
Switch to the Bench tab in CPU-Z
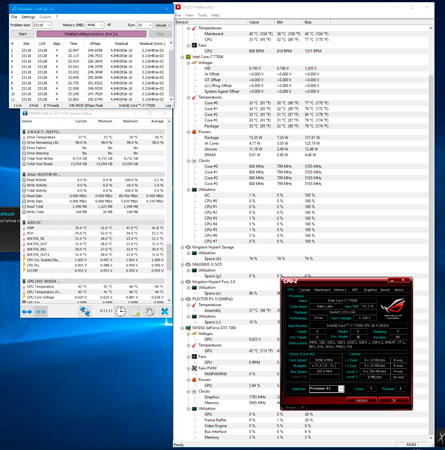385,290
